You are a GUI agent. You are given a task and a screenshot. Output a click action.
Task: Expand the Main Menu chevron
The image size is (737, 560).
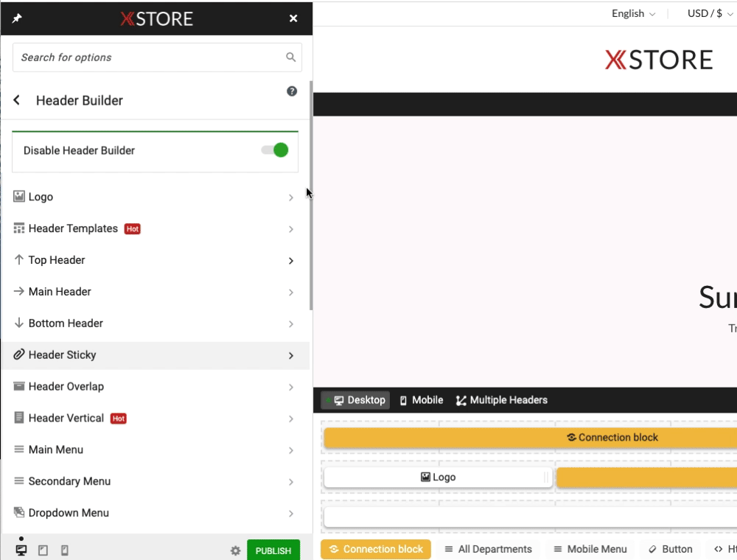[x=291, y=450]
